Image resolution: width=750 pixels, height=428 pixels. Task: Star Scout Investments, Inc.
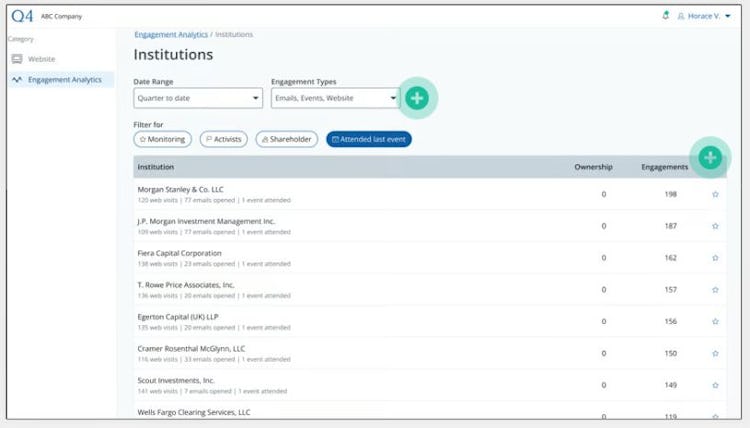coord(715,385)
